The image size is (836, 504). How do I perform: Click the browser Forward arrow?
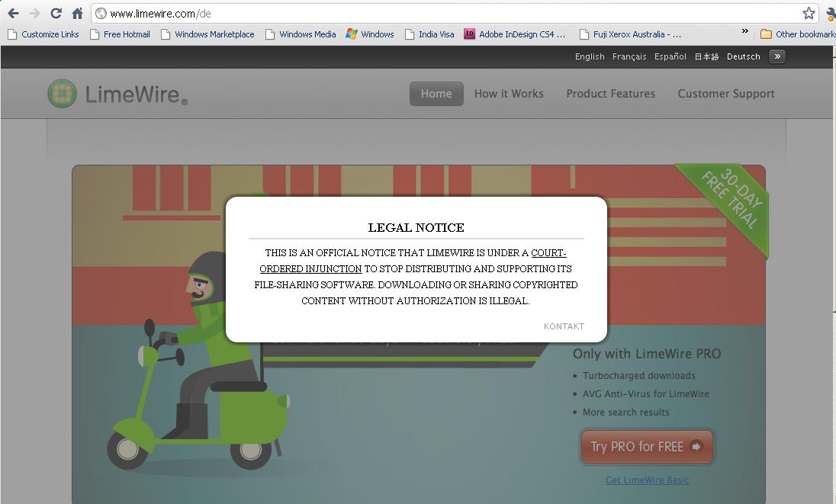(x=34, y=13)
